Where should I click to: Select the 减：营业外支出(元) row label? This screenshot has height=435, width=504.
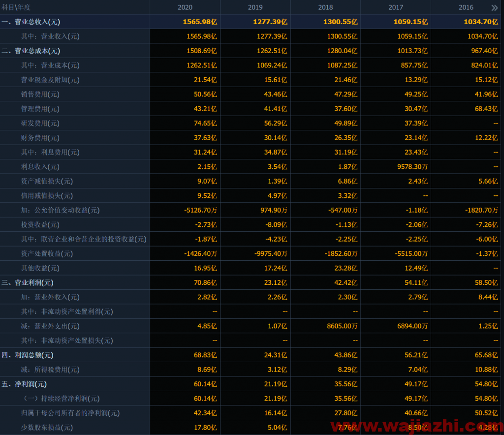click(x=50, y=326)
